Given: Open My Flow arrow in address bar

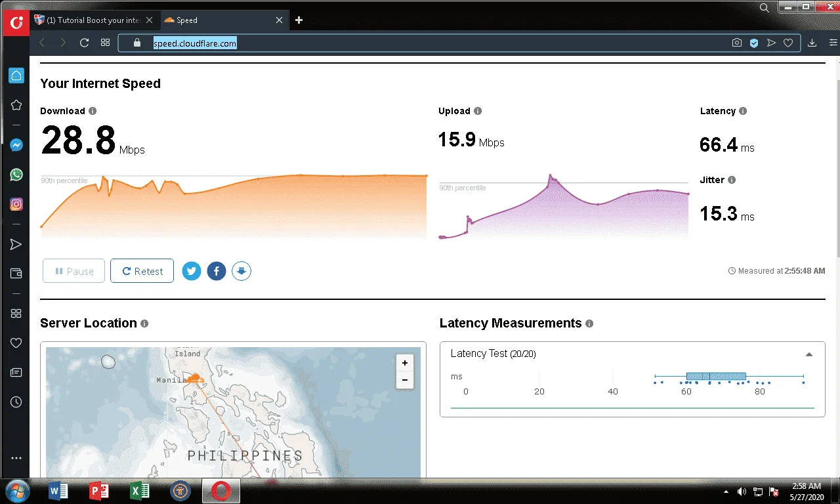Looking at the screenshot, I should click(771, 43).
